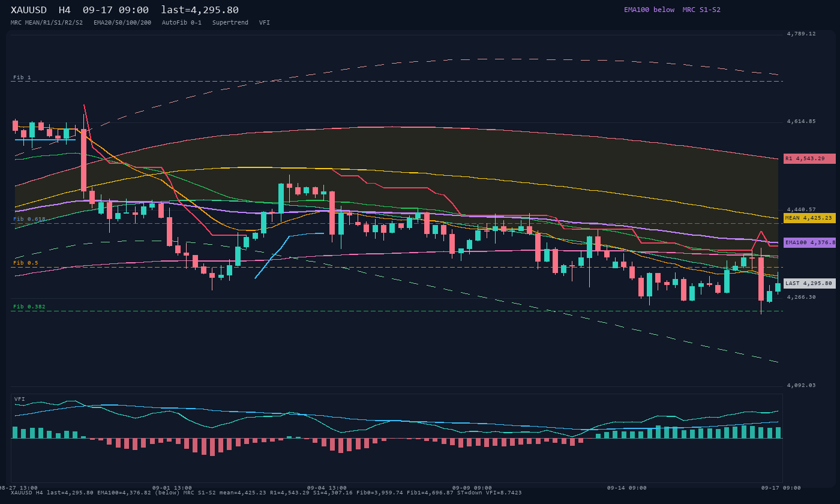Click the AutoFib 0-1 legend entry
Image resolution: width=840 pixels, height=504 pixels.
182,22
